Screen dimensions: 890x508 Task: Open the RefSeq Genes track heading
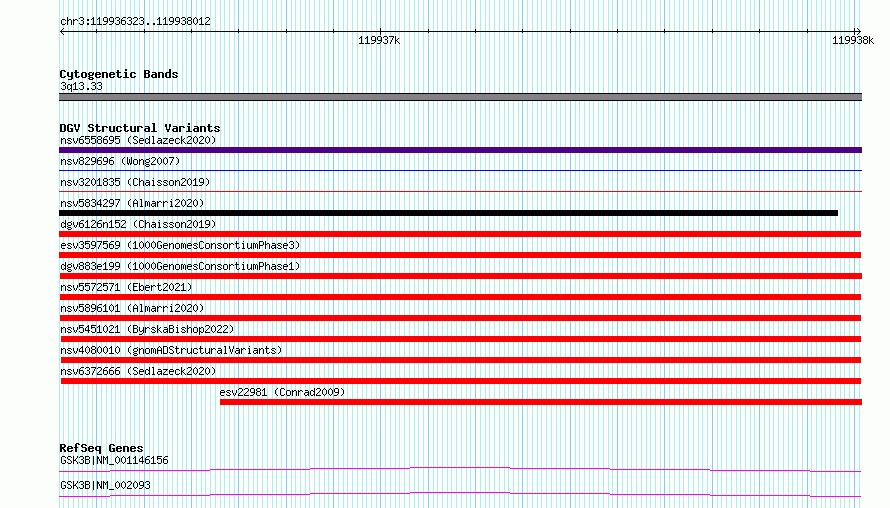101,448
